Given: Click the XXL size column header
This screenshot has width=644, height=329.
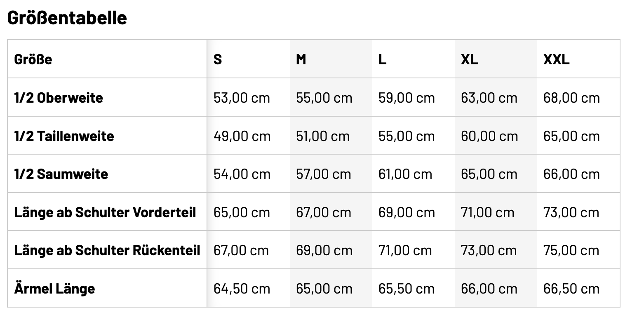Looking at the screenshot, I should (x=556, y=59).
